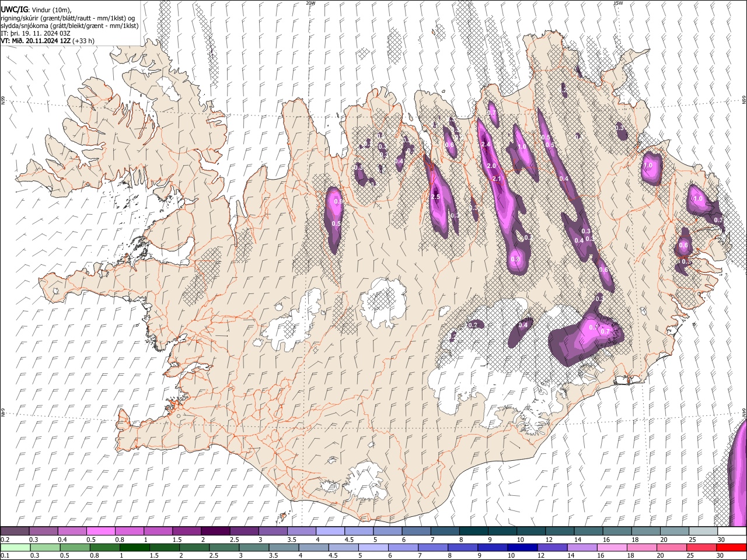This screenshot has height=560, width=747.
Task: Click the 2.4 snowfall value on the map
Action: point(484,144)
